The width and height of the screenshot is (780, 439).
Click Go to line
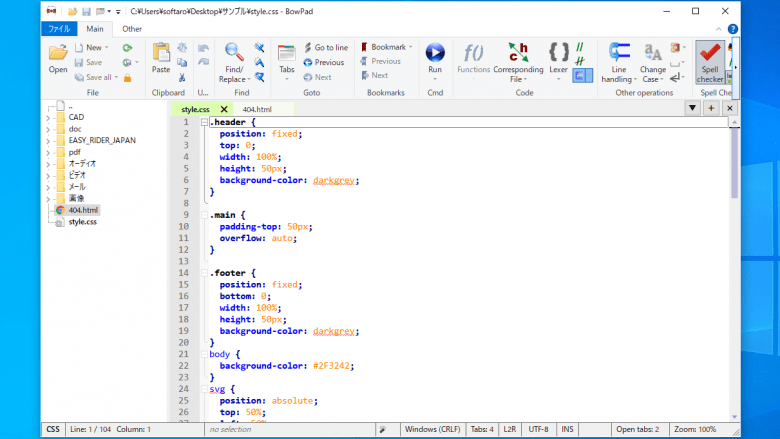tap(326, 47)
